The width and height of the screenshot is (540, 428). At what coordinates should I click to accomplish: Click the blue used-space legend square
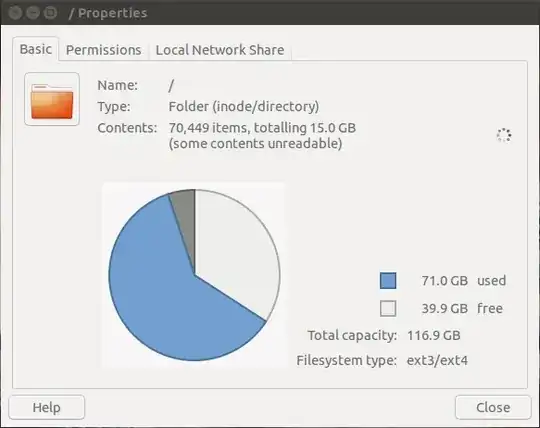tap(388, 281)
